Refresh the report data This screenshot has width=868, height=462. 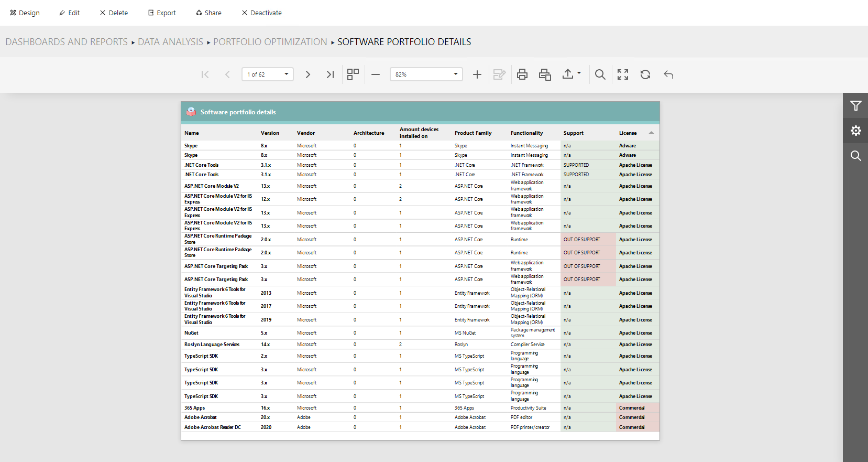tap(645, 74)
